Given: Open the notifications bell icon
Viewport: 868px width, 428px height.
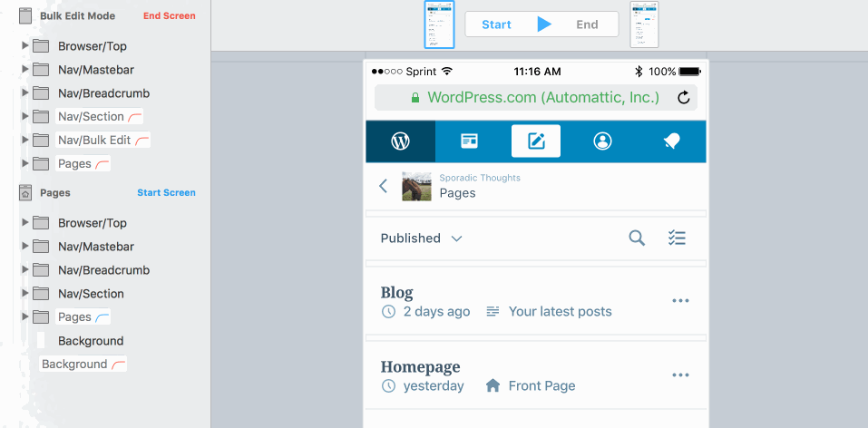Looking at the screenshot, I should (x=671, y=141).
